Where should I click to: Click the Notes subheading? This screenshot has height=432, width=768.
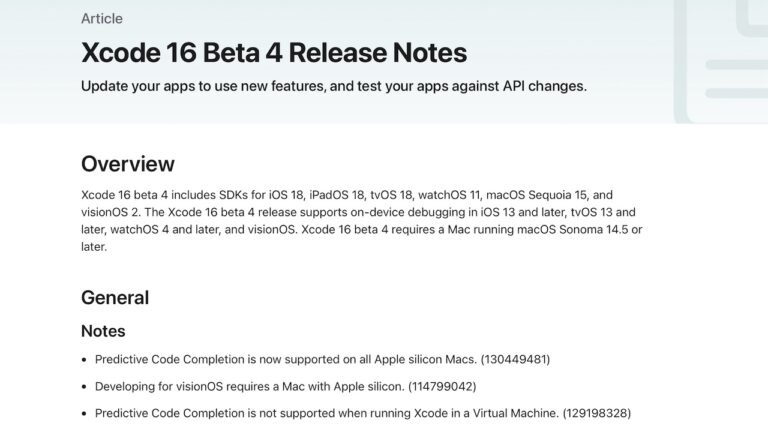point(103,330)
